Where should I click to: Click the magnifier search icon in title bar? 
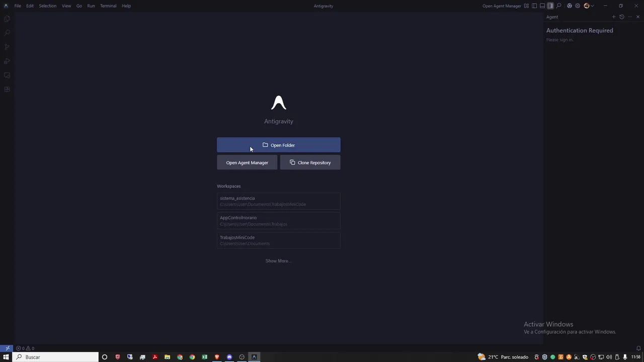(x=558, y=6)
